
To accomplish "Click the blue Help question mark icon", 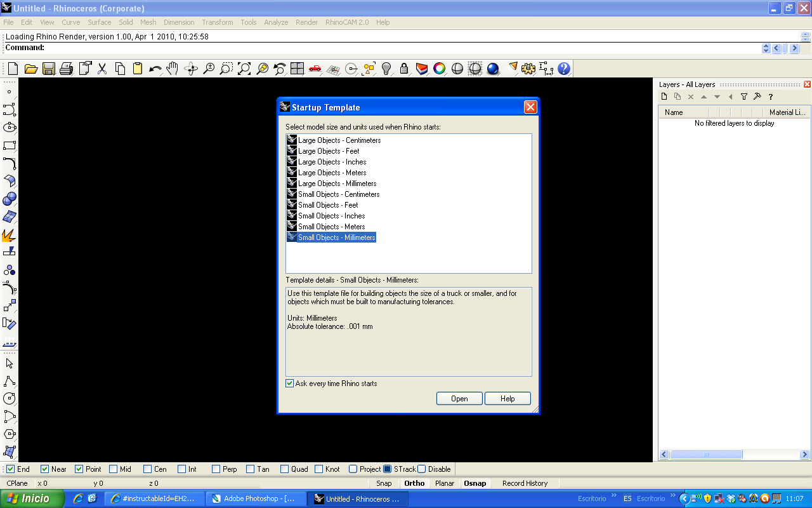I will (x=564, y=69).
